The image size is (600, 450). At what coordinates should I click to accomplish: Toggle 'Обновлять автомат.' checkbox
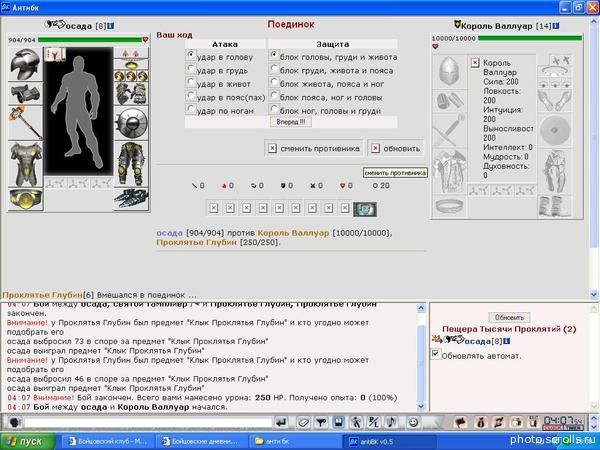pyautogui.click(x=436, y=354)
